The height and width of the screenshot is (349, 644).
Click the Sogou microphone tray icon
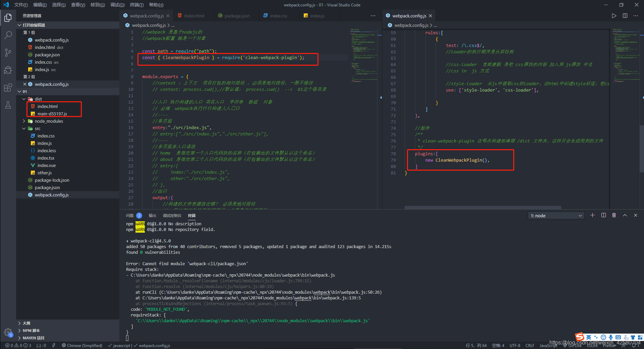pyautogui.click(x=611, y=337)
